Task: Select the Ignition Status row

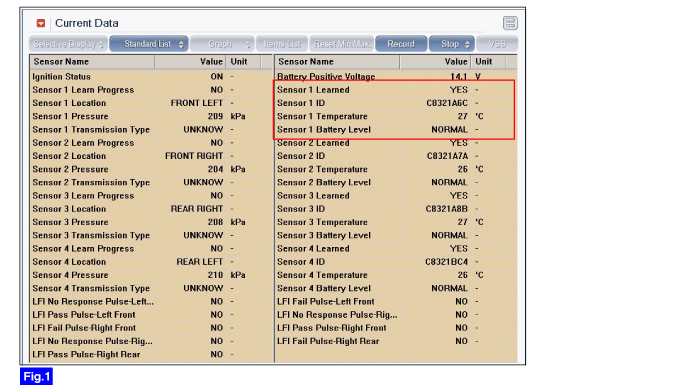Action: pos(151,77)
